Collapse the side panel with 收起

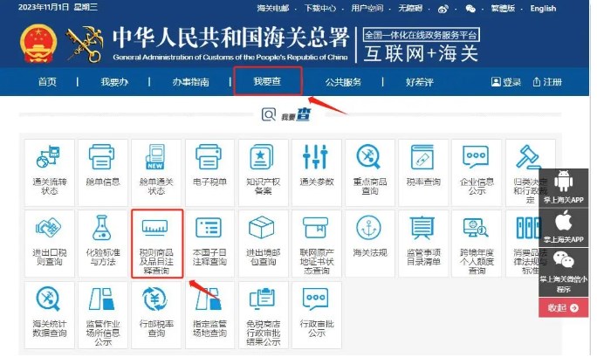563,307
